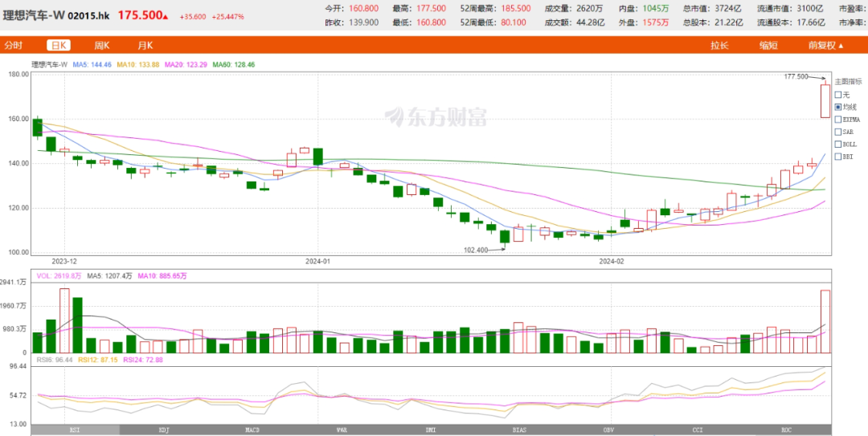868x436 pixels.
Task: Switch to the CCI indicator tab
Action: (698, 430)
